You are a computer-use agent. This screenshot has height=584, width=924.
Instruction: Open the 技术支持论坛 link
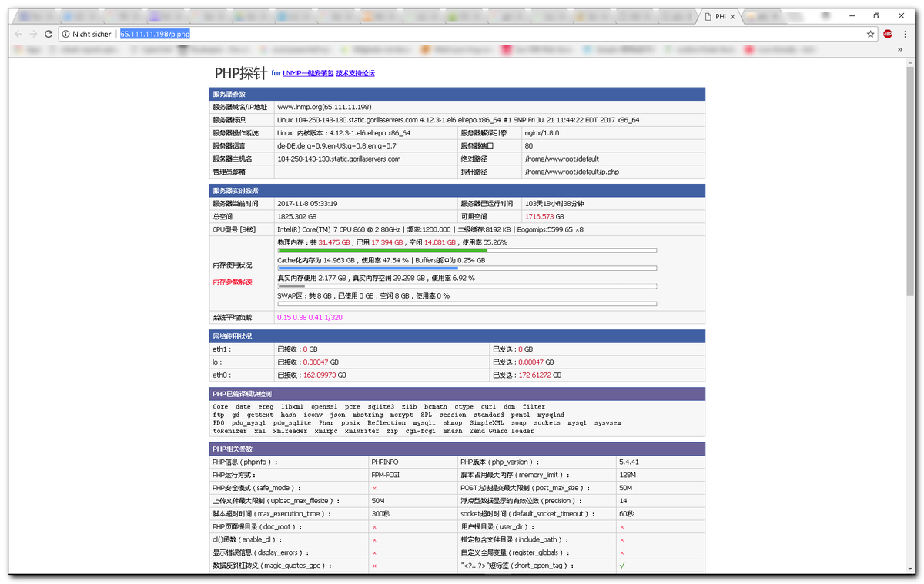(x=355, y=73)
